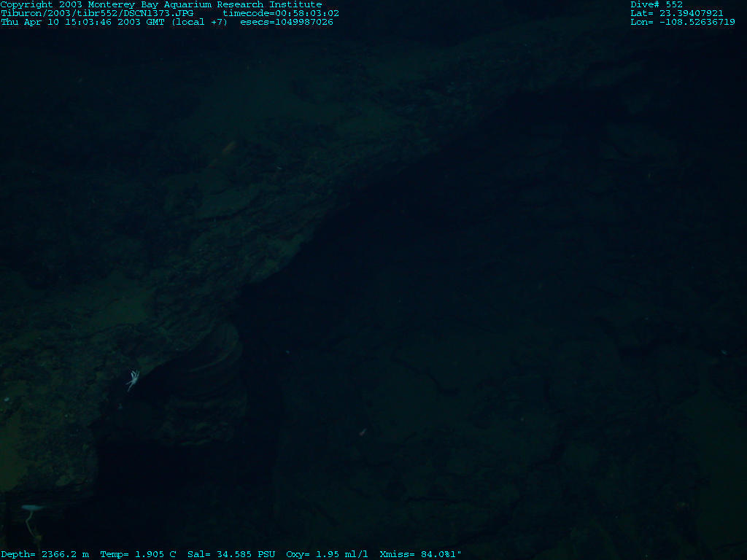747x560 pixels.
Task: Click the date "Thu Apr 10 15:03:46 2003 GMT"
Action: pyautogui.click(x=83, y=22)
